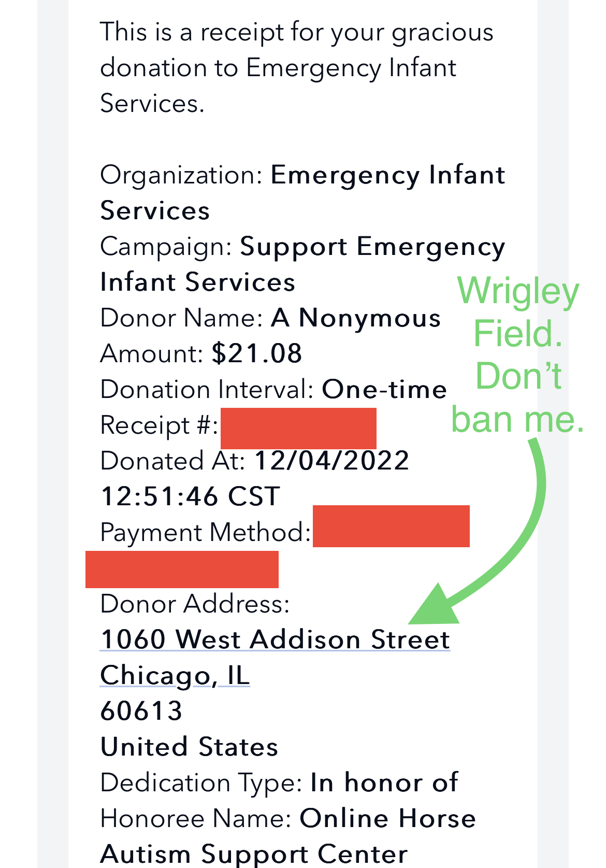Click the 60613 zip code
606x868 pixels.
pyautogui.click(x=141, y=710)
